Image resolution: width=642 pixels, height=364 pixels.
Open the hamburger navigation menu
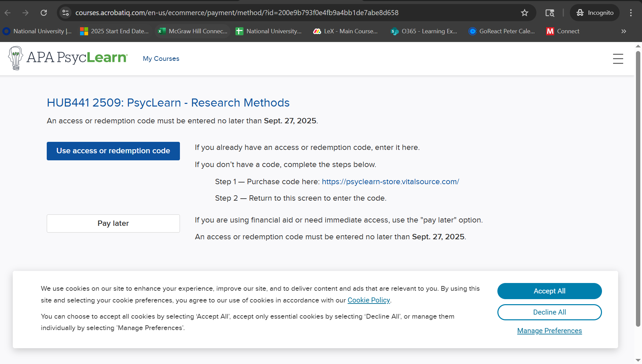coord(618,58)
